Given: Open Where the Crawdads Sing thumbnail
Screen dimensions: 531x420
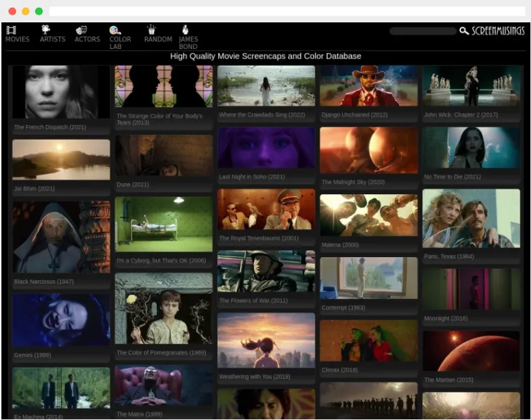Looking at the screenshot, I should [266, 86].
